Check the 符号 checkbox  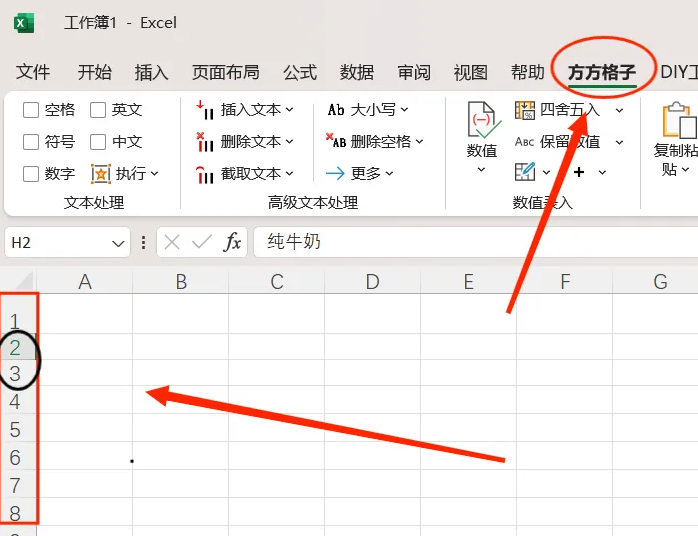[31, 142]
